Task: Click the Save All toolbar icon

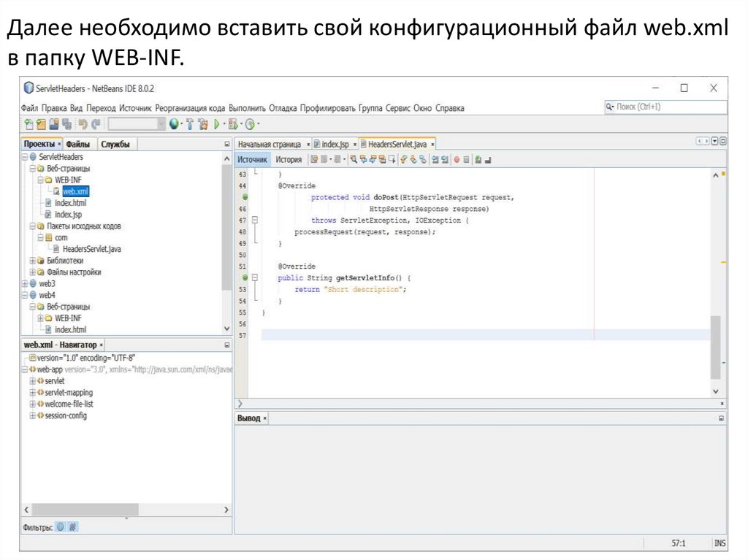Action: tap(66, 124)
